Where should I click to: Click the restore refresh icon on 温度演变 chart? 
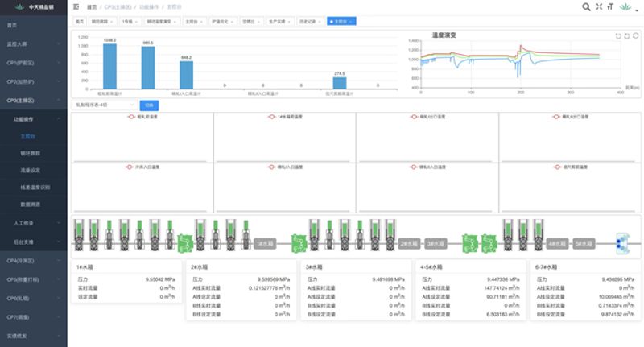coord(635,35)
